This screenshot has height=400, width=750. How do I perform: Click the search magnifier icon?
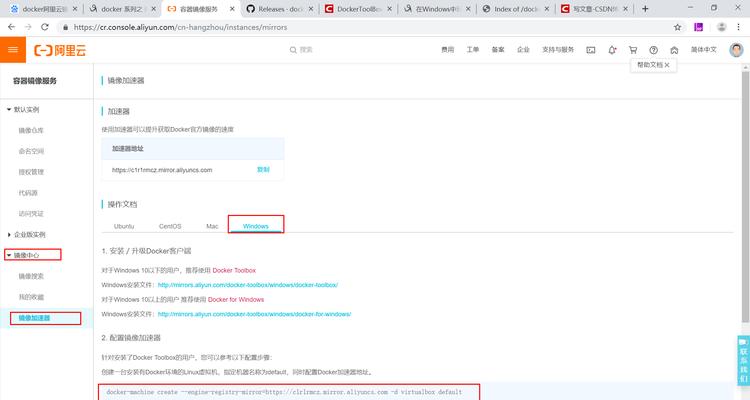(293, 50)
